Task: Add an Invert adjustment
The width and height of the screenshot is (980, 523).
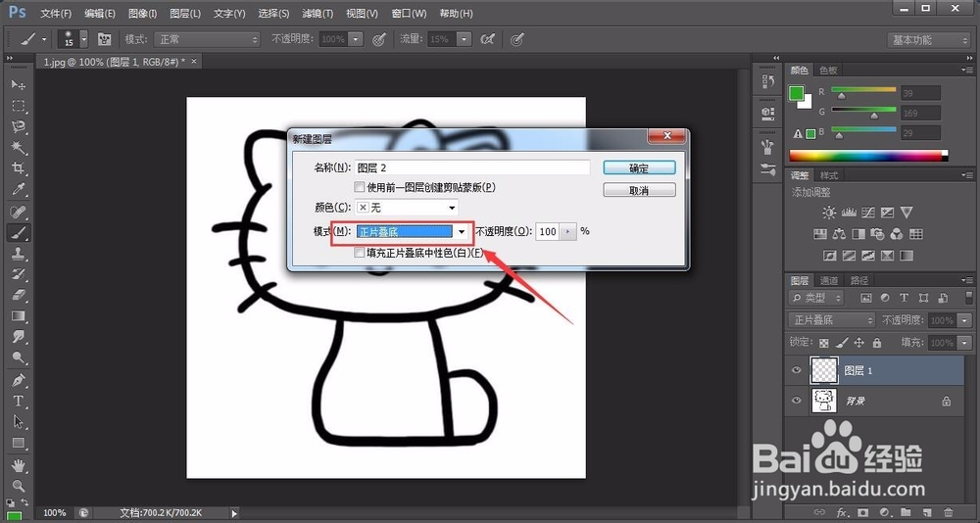Action: click(829, 256)
